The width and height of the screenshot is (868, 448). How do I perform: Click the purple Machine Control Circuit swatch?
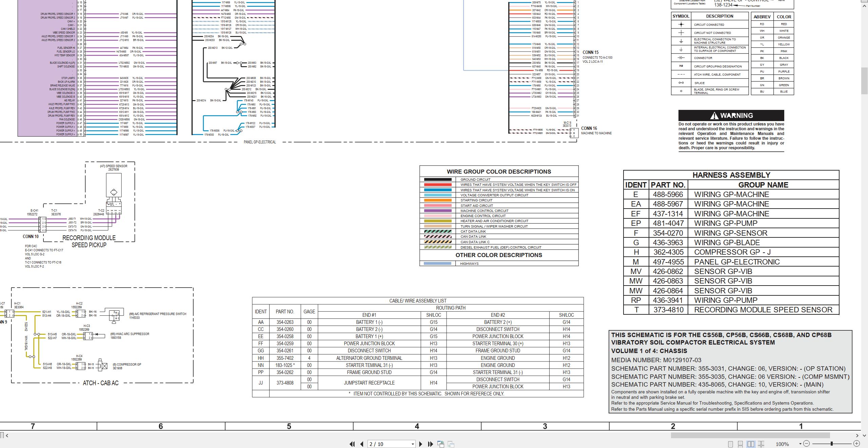click(438, 211)
